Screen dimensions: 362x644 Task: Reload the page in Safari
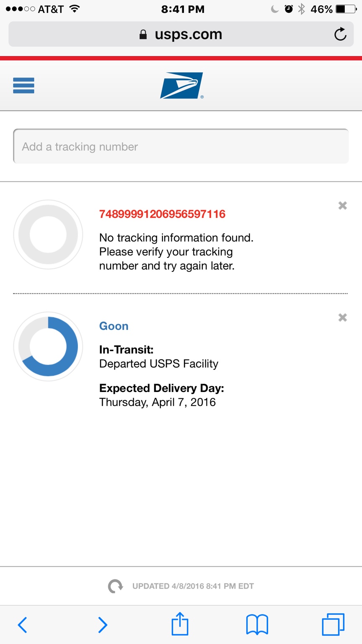(x=340, y=34)
